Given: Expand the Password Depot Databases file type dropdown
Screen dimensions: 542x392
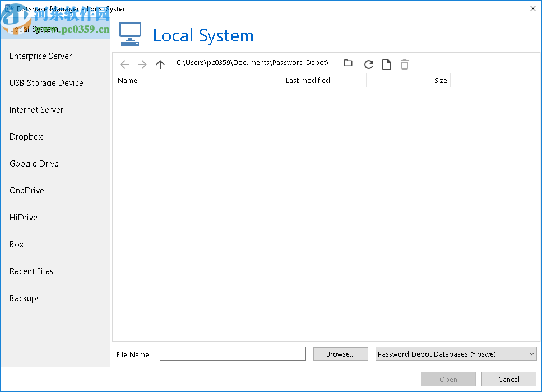Looking at the screenshot, I should click(x=531, y=354).
